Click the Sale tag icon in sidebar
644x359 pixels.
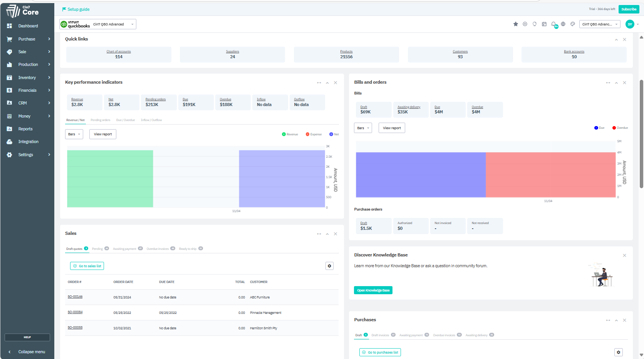point(10,52)
